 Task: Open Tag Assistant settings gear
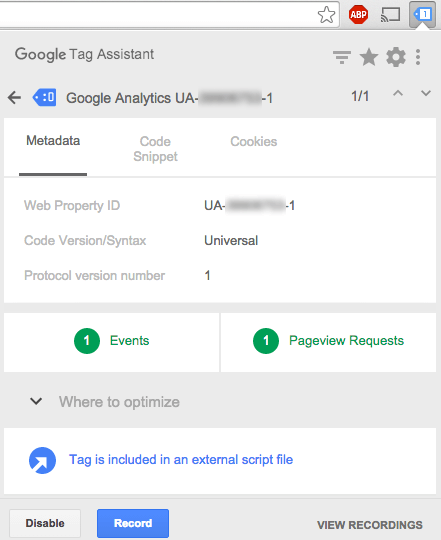tap(396, 57)
